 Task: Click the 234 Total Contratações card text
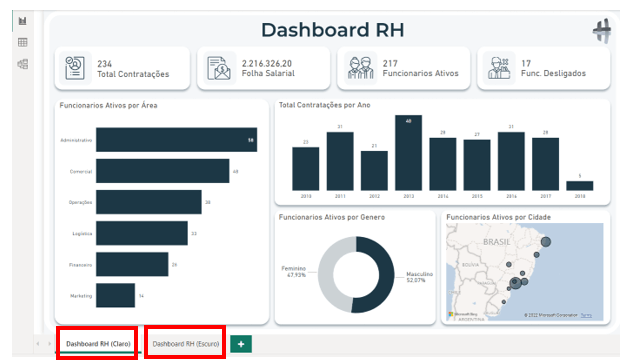pyautogui.click(x=133, y=69)
